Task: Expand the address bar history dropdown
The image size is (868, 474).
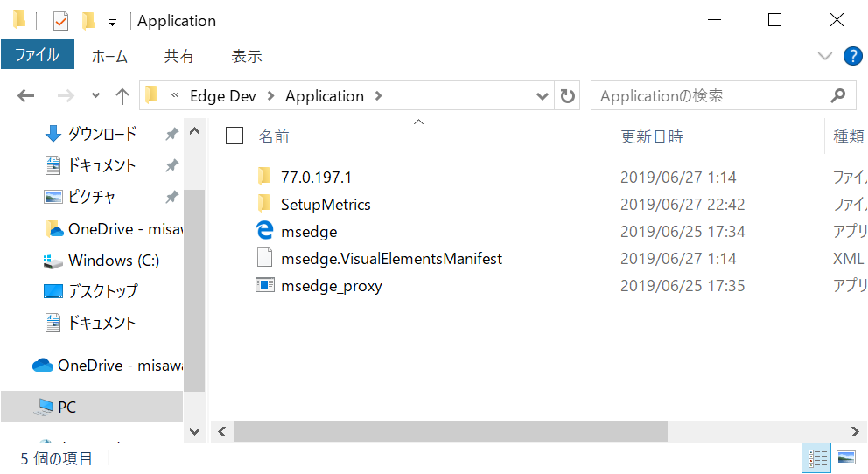Action: [x=542, y=96]
